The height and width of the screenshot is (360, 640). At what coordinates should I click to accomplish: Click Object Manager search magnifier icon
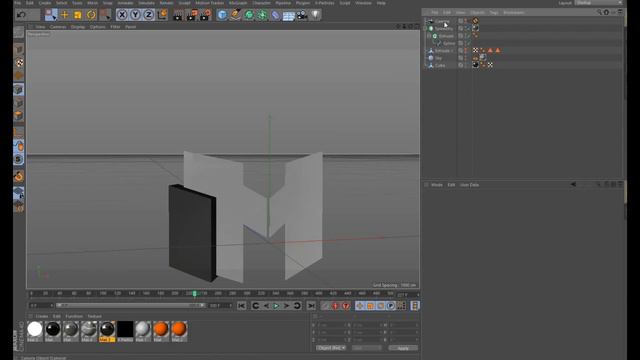599,12
